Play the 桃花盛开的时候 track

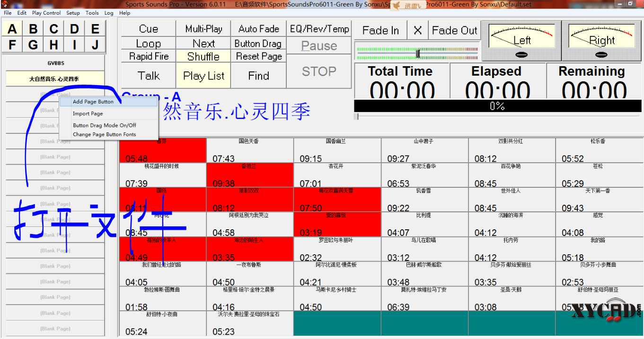[163, 175]
